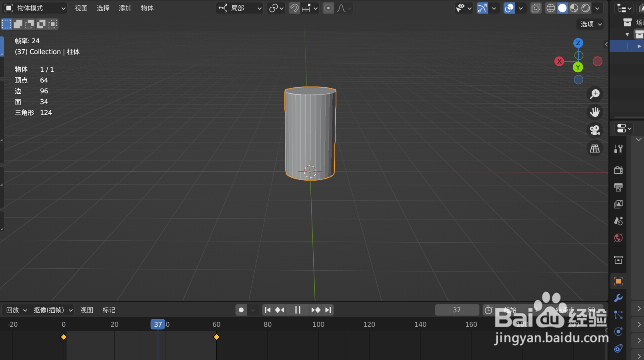Open the proportional falloff curve selector

(x=344, y=8)
